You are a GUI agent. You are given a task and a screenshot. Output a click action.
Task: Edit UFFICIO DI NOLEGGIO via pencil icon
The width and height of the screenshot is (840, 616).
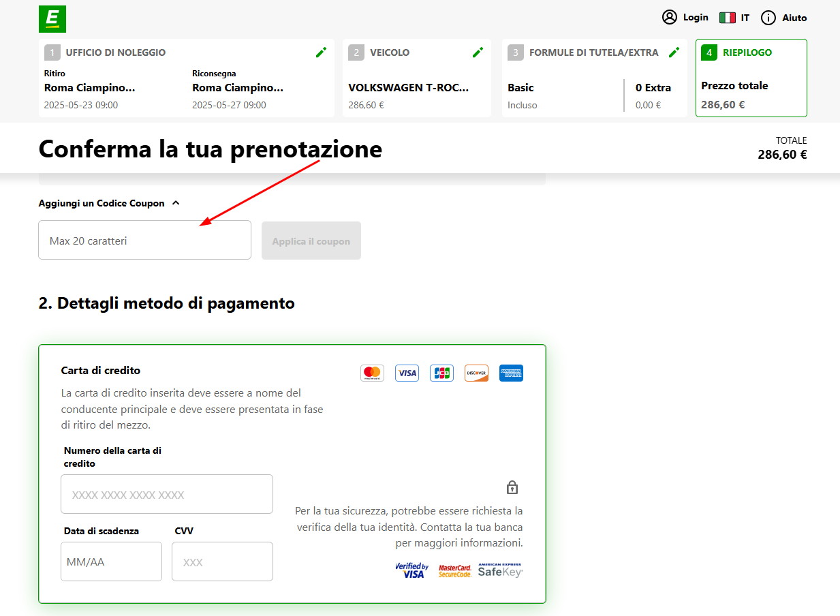[321, 52]
